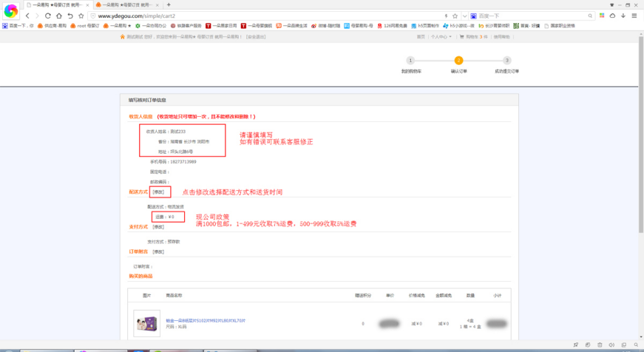Click the skin/shirt icon in title bar

612,5
